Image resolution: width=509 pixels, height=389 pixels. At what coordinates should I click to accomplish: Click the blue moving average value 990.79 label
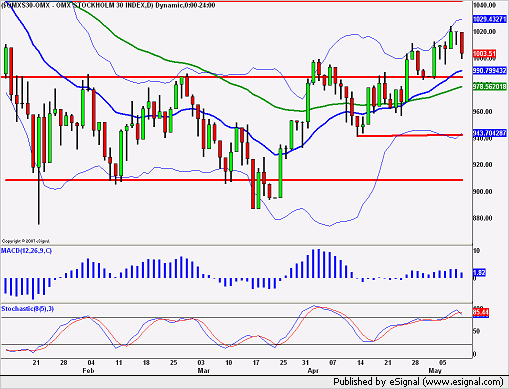(490, 71)
